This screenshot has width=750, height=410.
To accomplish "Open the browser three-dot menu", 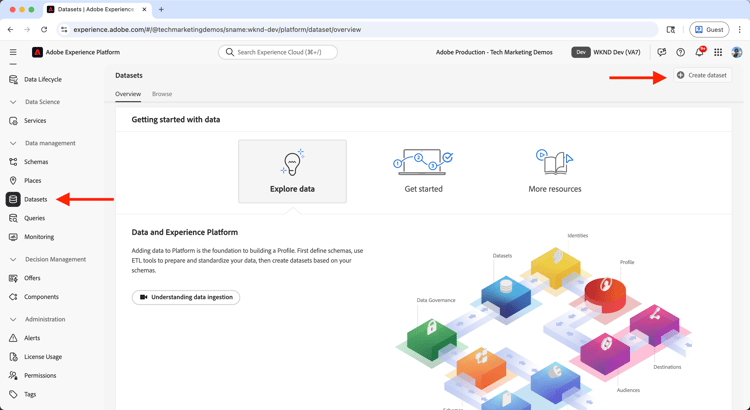I will (x=740, y=30).
